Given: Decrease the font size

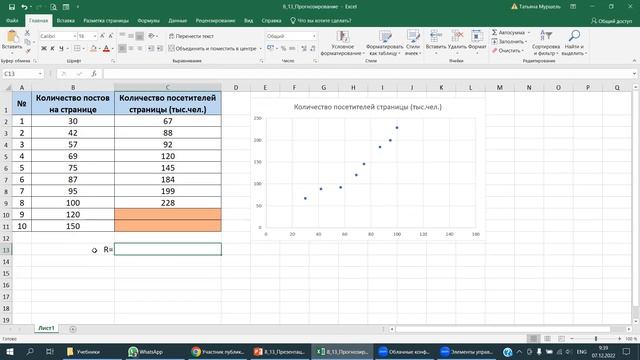Looking at the screenshot, I should click(x=111, y=36).
